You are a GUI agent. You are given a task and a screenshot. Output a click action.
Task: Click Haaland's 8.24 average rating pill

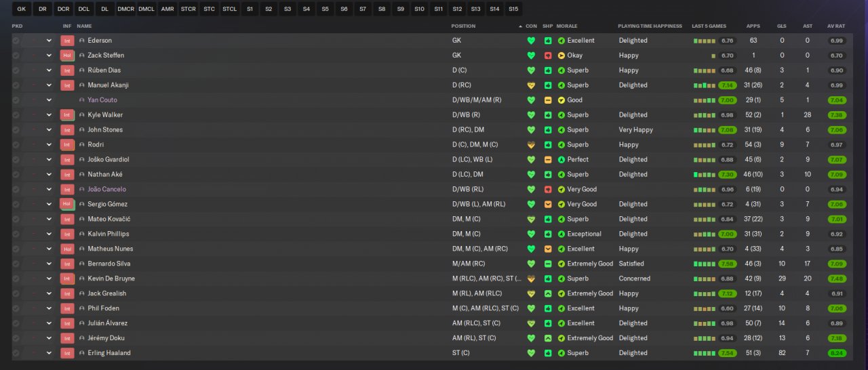(837, 354)
